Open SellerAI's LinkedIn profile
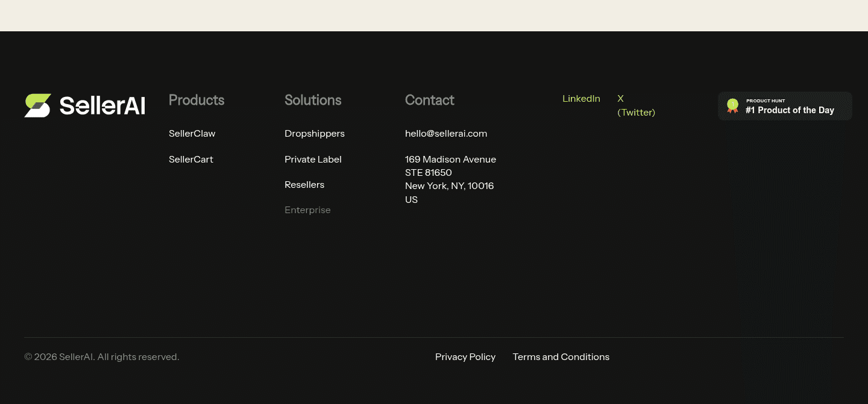This screenshot has height=404, width=868. click(581, 99)
